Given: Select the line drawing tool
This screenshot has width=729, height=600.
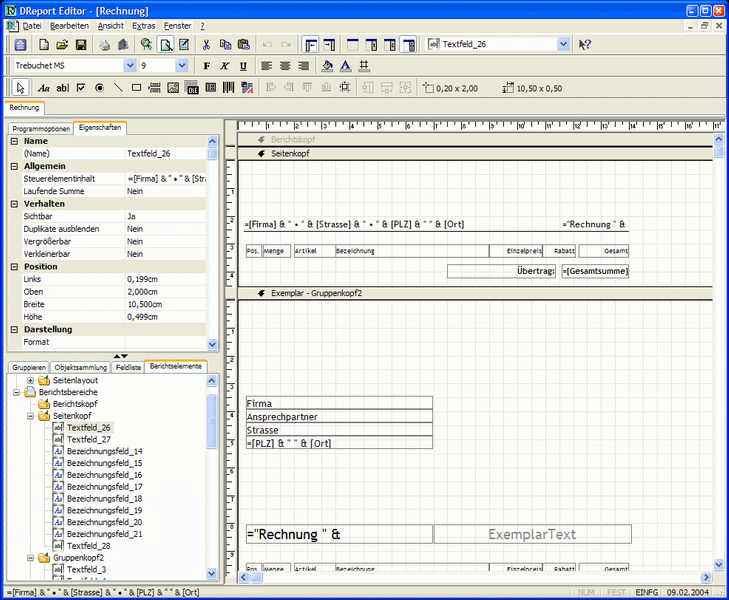Looking at the screenshot, I should click(x=118, y=88).
